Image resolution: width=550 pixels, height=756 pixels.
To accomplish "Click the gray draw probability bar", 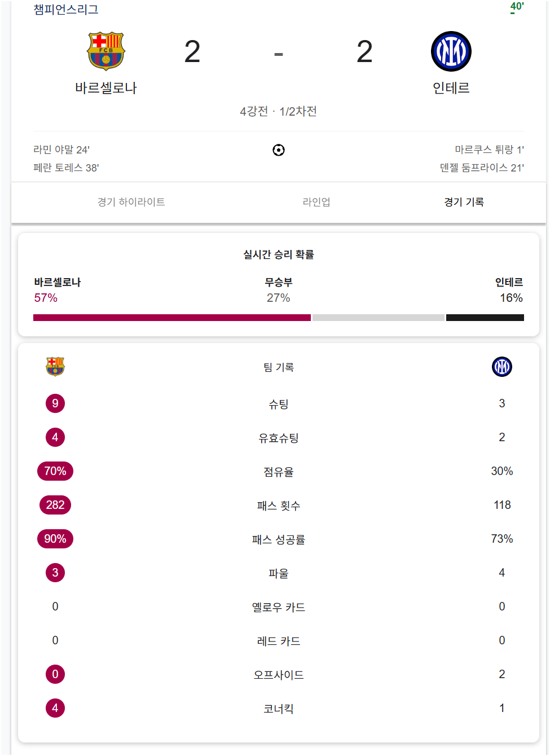I will 379,318.
